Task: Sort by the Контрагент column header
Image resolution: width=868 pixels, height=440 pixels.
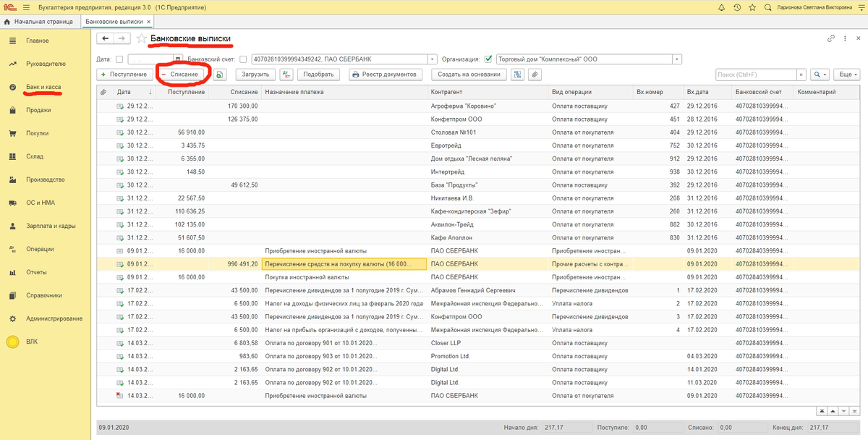Action: pos(488,92)
